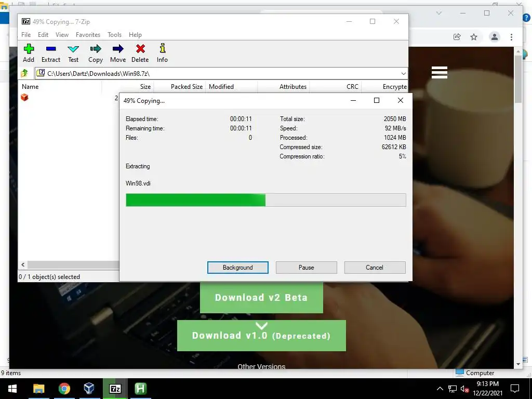Click the network tray icon

coord(453,389)
